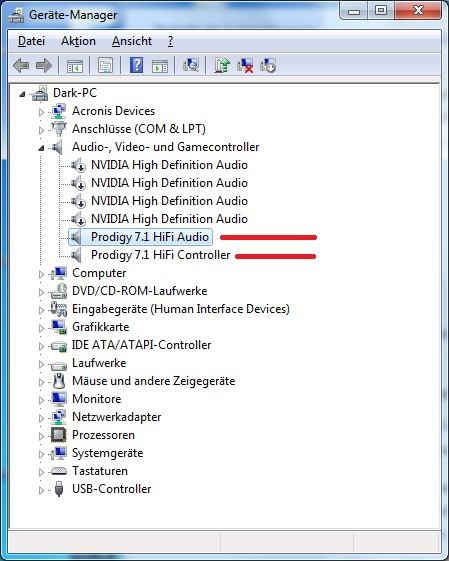Click the Tastaturen keyboard icon
449x561 pixels.
[x=59, y=471]
